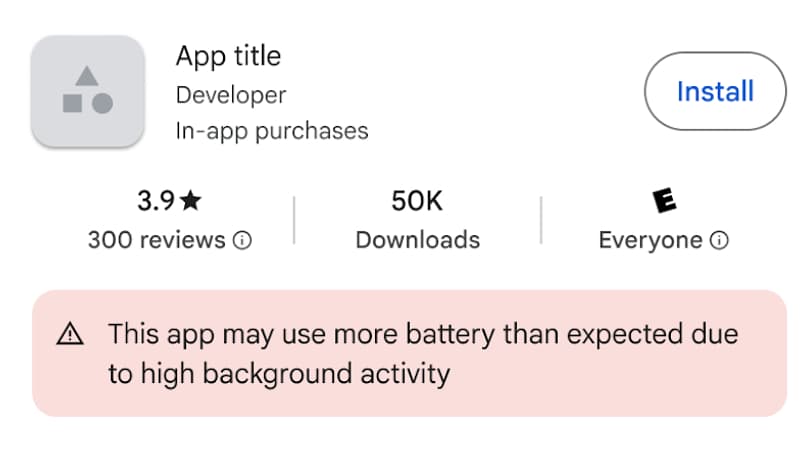Click the info icon next to Everyone
Viewport: 800px width, 450px height.
(719, 241)
